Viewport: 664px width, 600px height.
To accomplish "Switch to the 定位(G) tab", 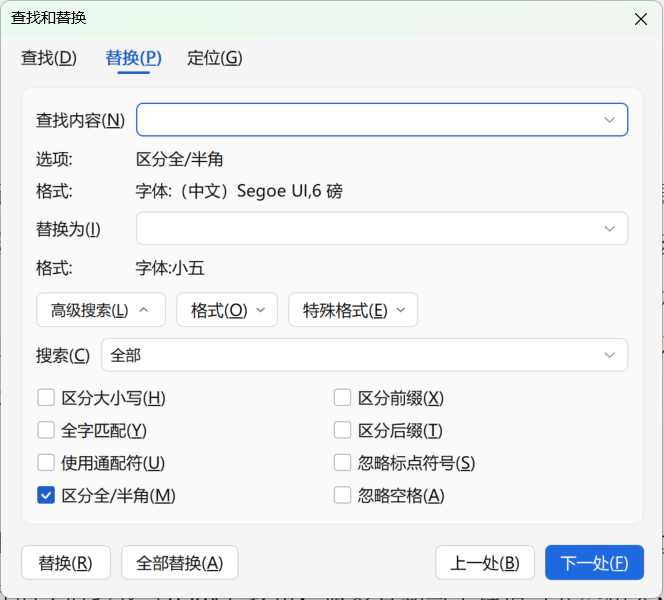I will [215, 58].
